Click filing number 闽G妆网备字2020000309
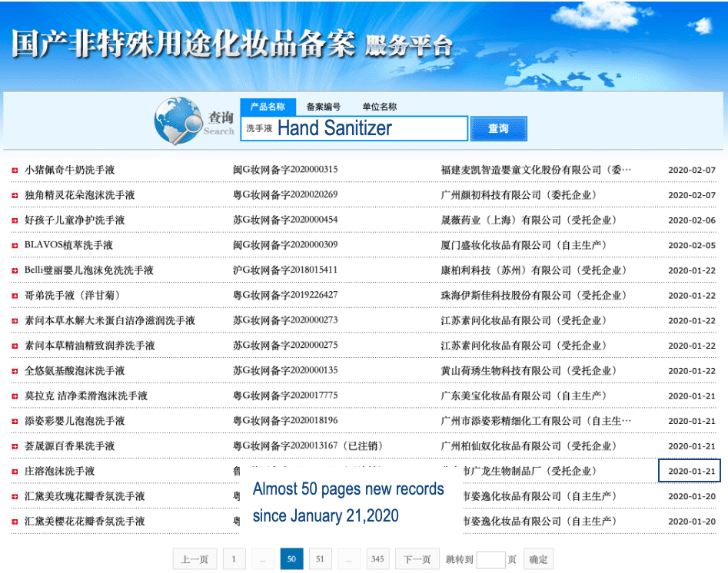Image resolution: width=728 pixels, height=573 pixels. (285, 244)
